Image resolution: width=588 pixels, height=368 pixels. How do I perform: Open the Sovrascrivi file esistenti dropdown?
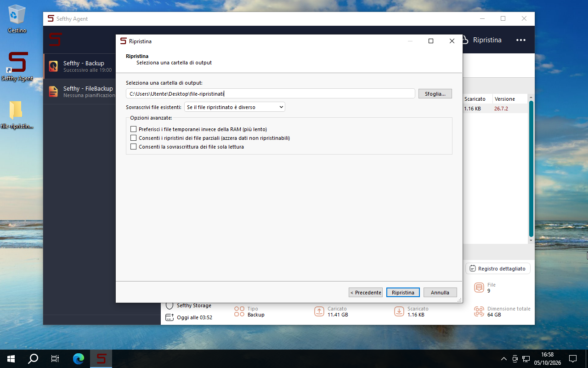(x=235, y=107)
